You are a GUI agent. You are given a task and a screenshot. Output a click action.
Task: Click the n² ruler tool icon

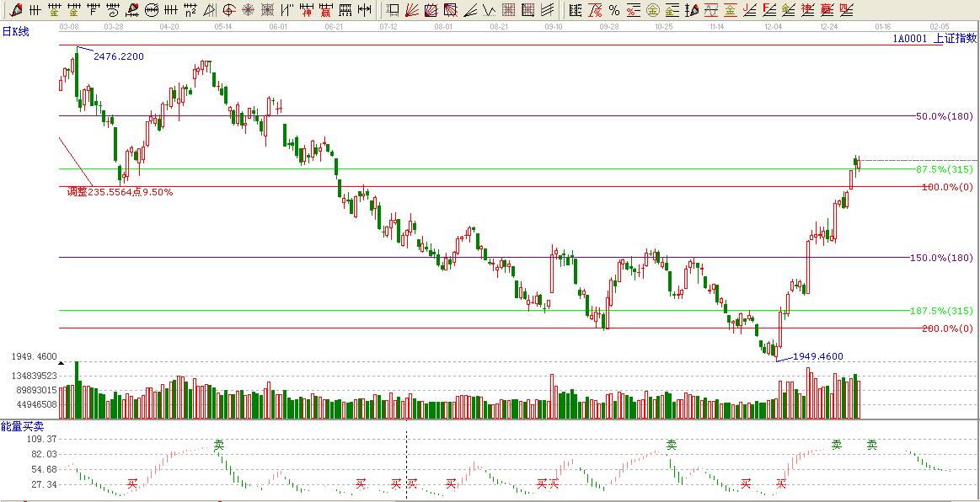coord(190,10)
